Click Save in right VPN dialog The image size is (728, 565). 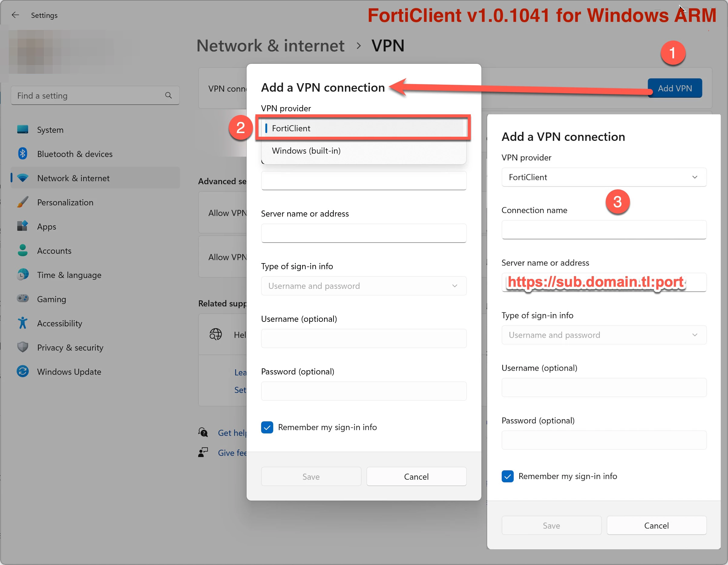click(x=551, y=525)
